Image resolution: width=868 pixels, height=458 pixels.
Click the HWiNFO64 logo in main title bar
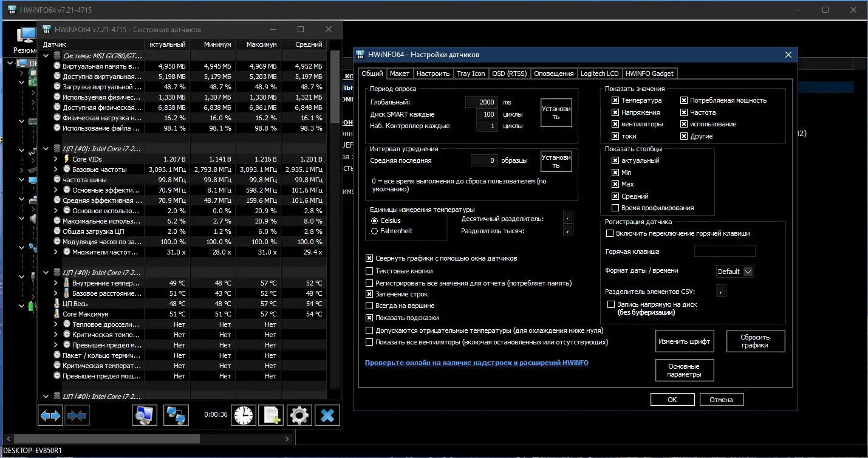(12, 10)
